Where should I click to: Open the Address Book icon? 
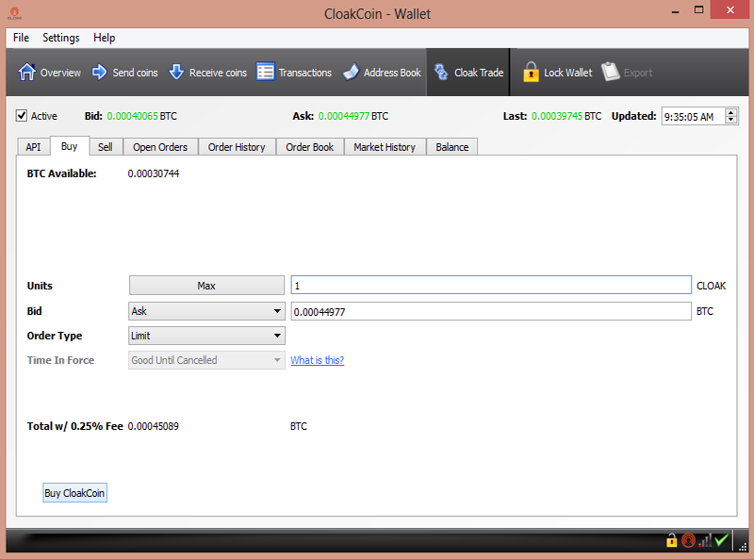coord(351,73)
